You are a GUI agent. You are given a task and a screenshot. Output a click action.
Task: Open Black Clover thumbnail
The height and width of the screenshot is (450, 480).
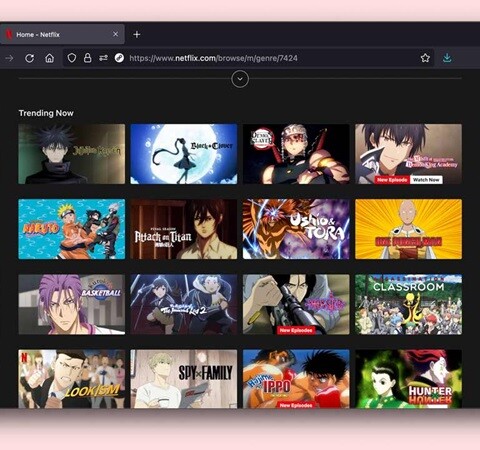[184, 154]
